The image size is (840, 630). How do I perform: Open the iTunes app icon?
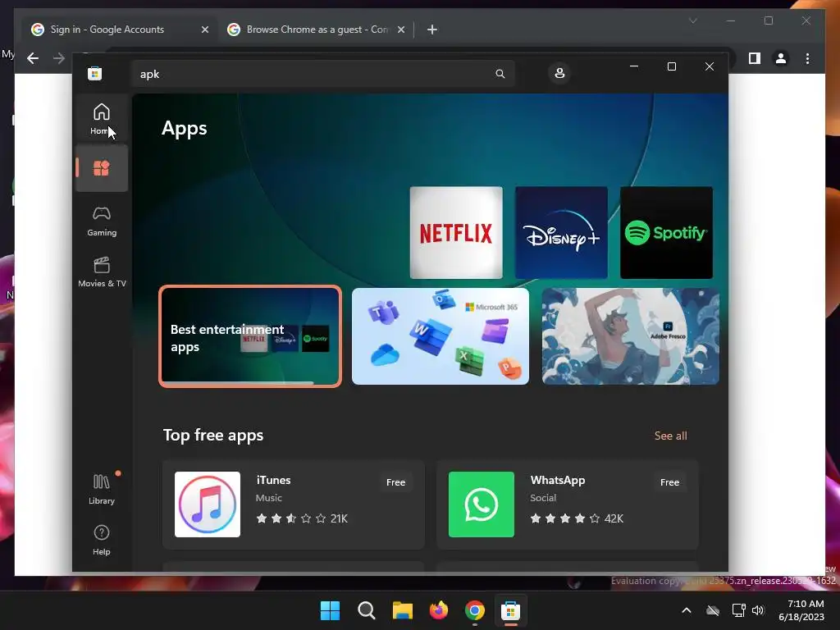pyautogui.click(x=208, y=504)
